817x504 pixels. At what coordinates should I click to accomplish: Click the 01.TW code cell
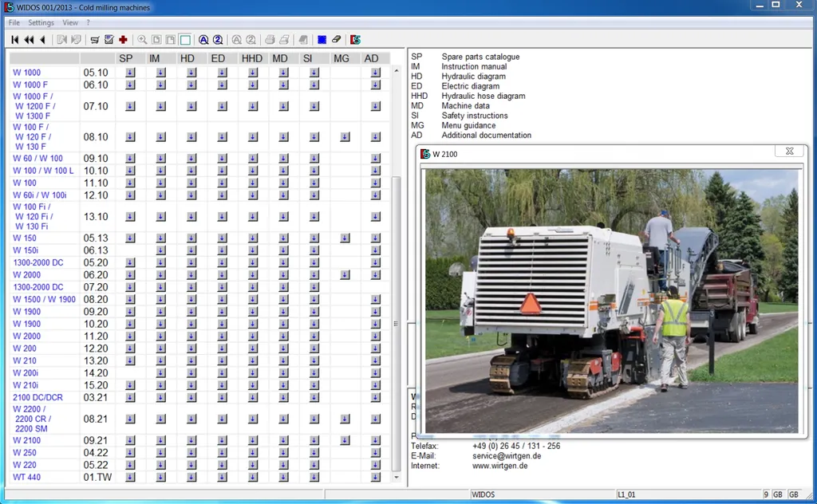coord(97,477)
